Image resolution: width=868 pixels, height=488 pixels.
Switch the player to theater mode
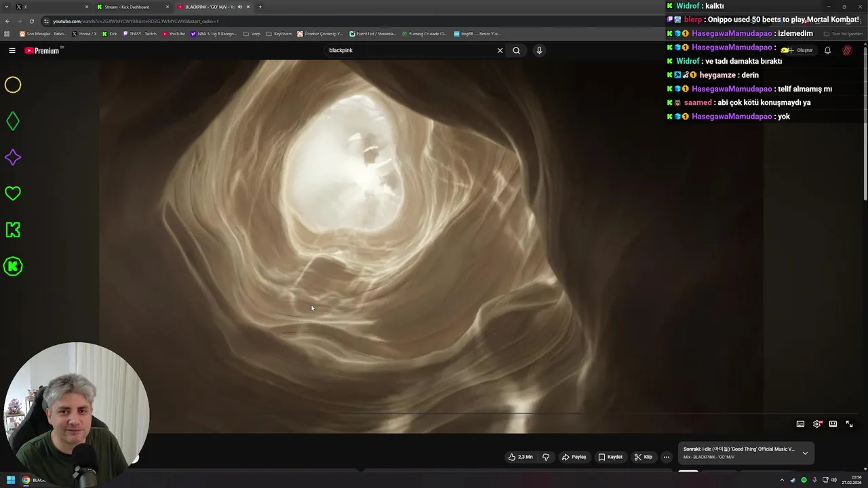click(x=833, y=424)
